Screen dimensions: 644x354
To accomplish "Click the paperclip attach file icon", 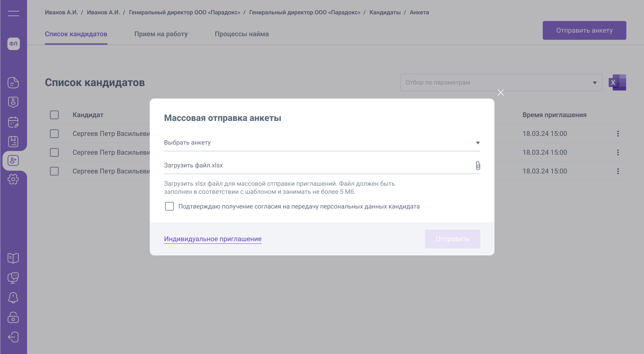I will 478,166.
